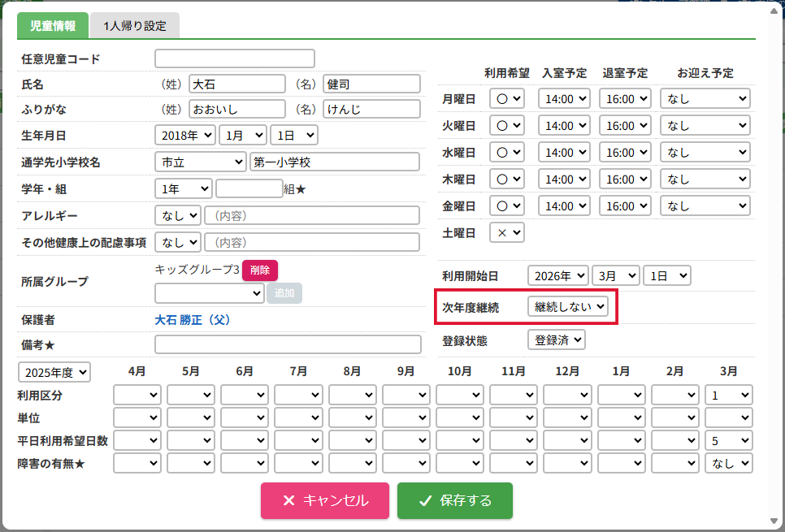This screenshot has width=785, height=532.
Task: Expand the 2025年度 fiscal year selector
Action: [54, 372]
